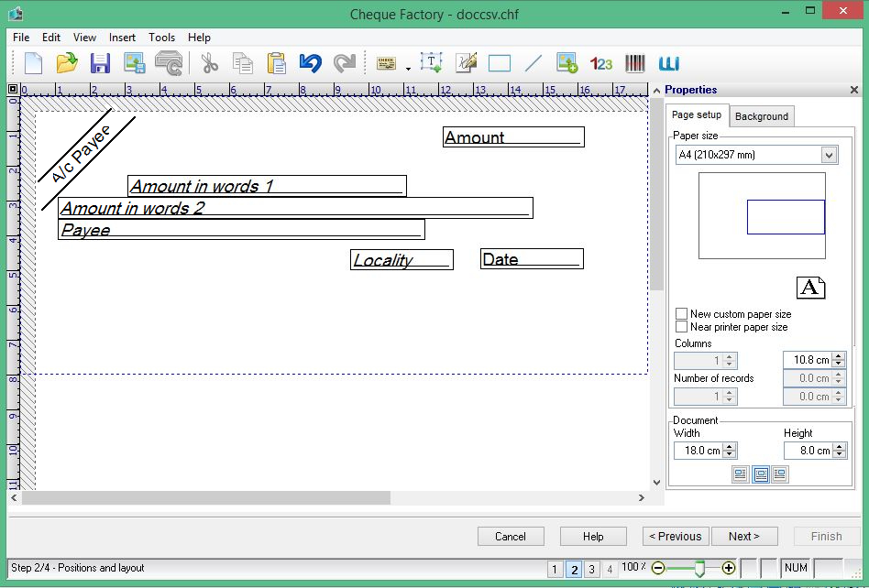Cut selection using the scissors icon
The height and width of the screenshot is (588, 869).
click(x=210, y=63)
